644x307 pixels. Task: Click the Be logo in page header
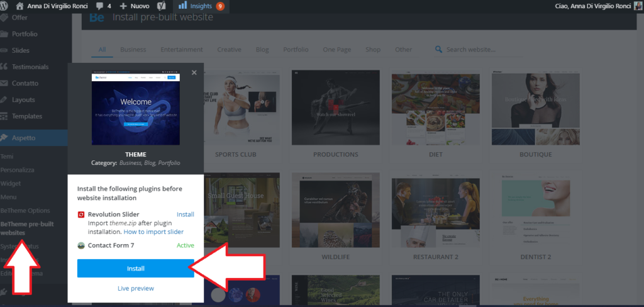click(96, 18)
